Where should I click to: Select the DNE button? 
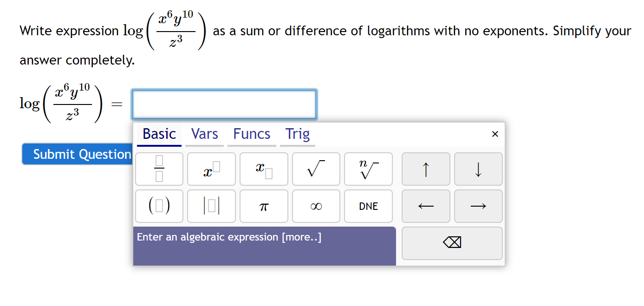coord(368,206)
